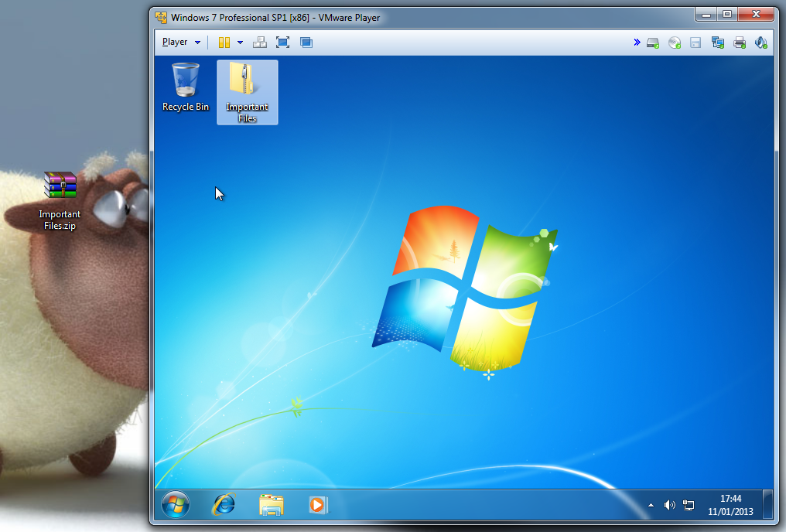
Task: Send Ctrl+Alt+Del to the virtual machine
Action: pyautogui.click(x=259, y=43)
